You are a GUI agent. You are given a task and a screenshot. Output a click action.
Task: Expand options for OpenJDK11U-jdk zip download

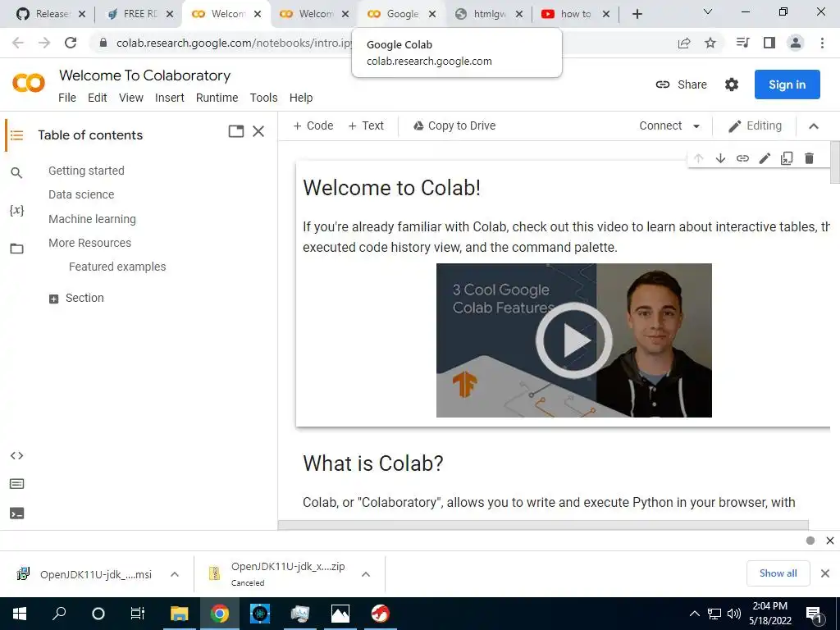point(366,574)
